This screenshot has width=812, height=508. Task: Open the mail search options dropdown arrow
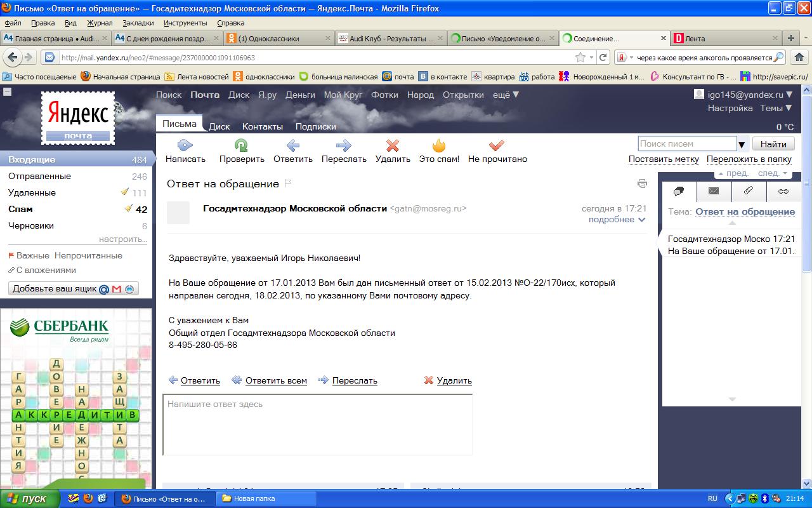pyautogui.click(x=741, y=144)
